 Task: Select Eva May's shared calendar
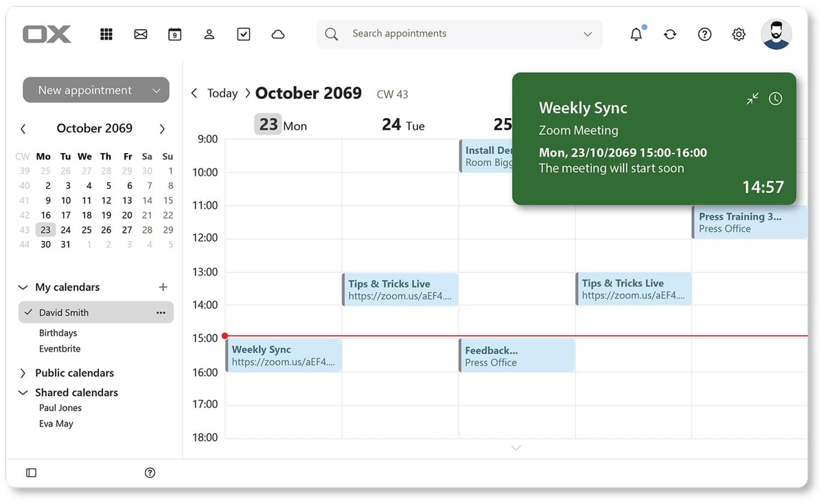click(55, 423)
